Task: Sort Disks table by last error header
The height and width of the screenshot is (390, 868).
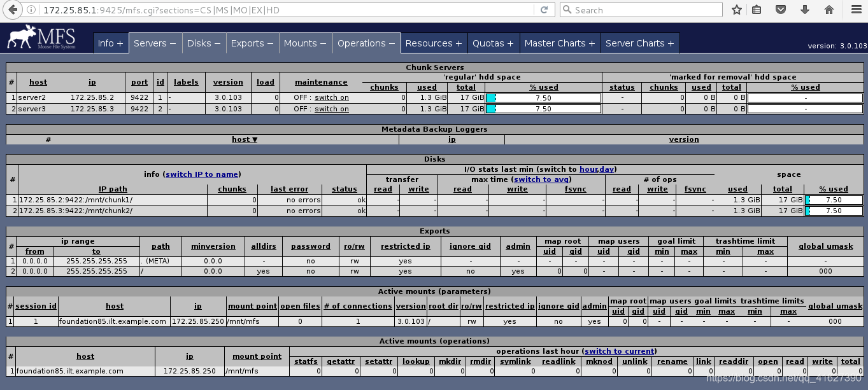Action: click(x=289, y=189)
